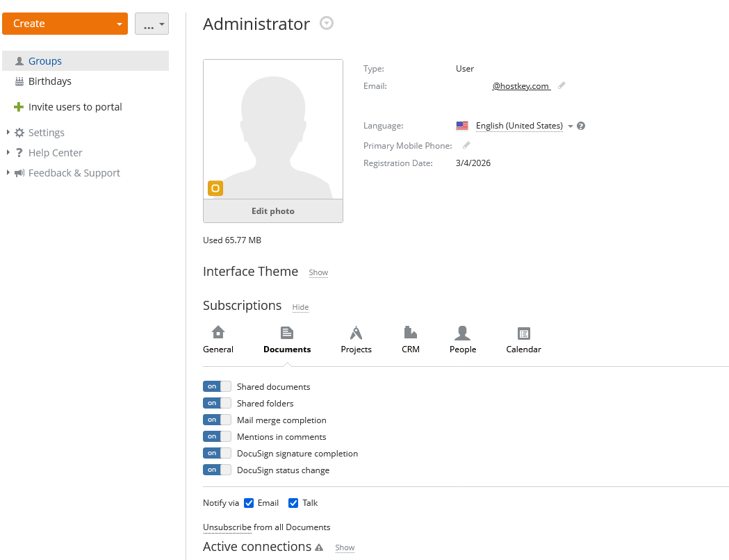Open the People subscriptions icon
Image resolution: width=729 pixels, height=560 pixels.
pyautogui.click(x=462, y=333)
